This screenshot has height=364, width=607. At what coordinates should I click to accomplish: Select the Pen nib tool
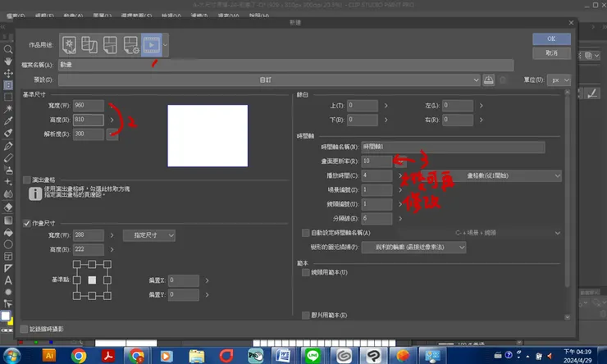coord(7,146)
